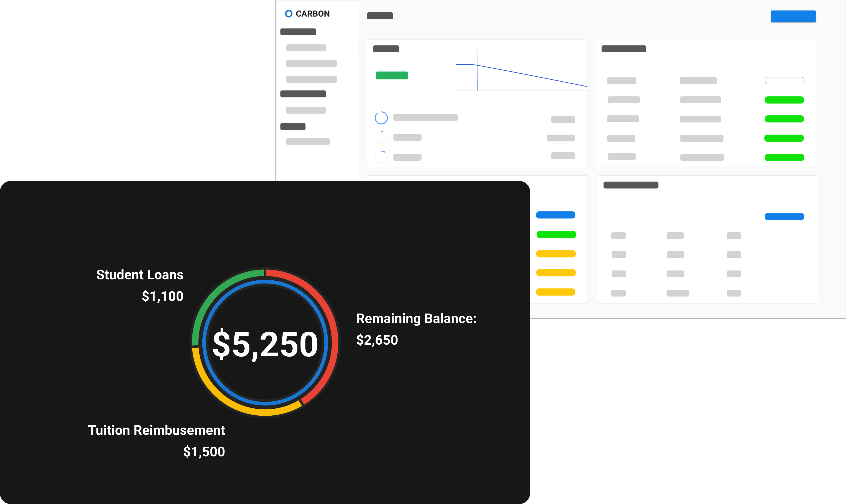Image resolution: width=846 pixels, height=504 pixels.
Task: Click the white outlined pill in the table header
Action: (784, 81)
